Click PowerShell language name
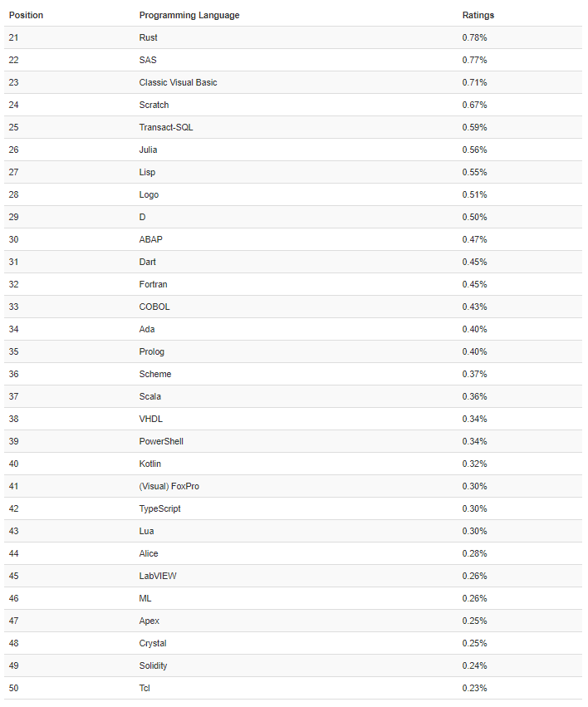The height and width of the screenshot is (707, 588). [x=161, y=441]
